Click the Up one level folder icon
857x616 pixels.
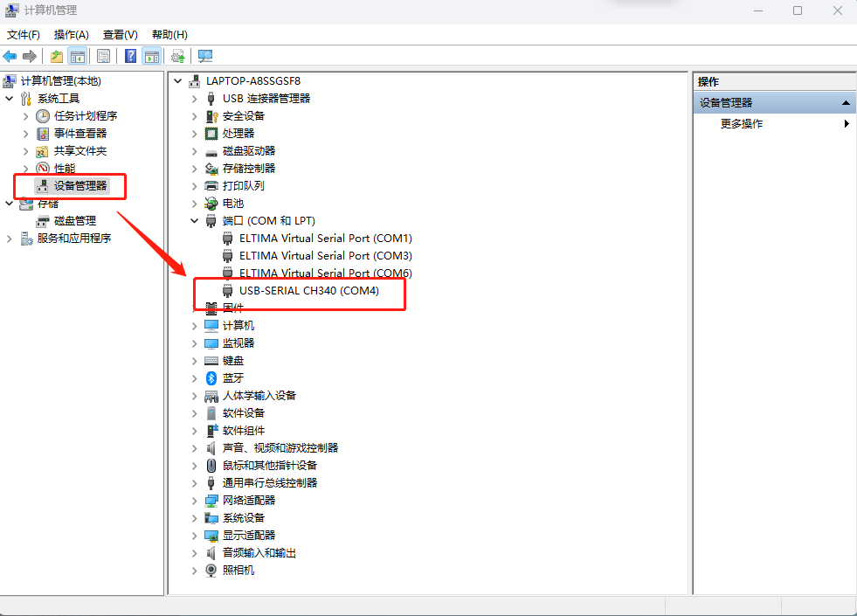point(56,56)
